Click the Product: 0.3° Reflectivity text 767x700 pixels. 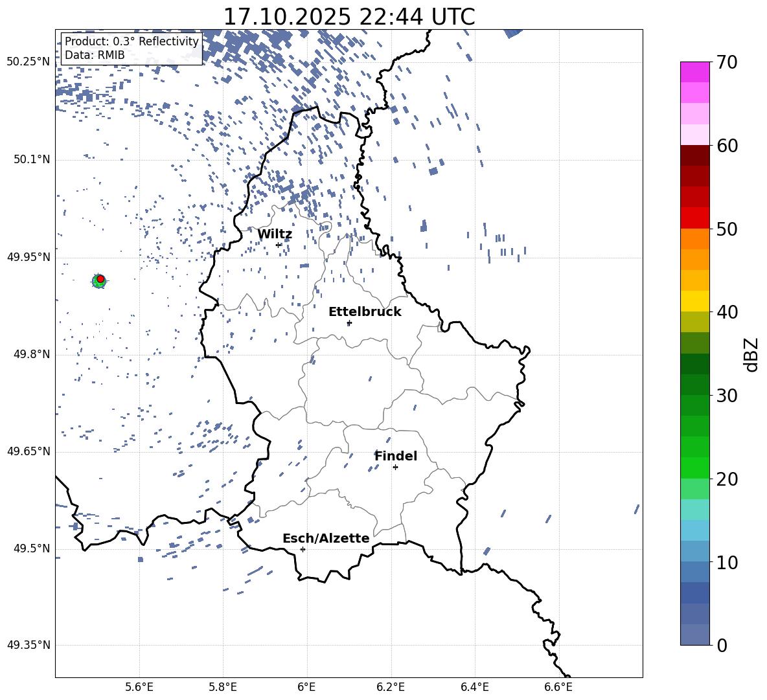[132, 41]
